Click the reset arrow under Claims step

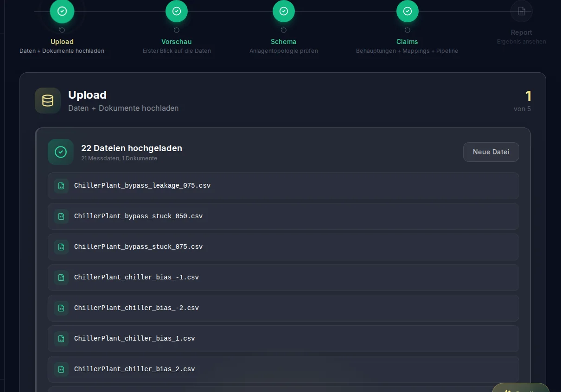coord(408,30)
